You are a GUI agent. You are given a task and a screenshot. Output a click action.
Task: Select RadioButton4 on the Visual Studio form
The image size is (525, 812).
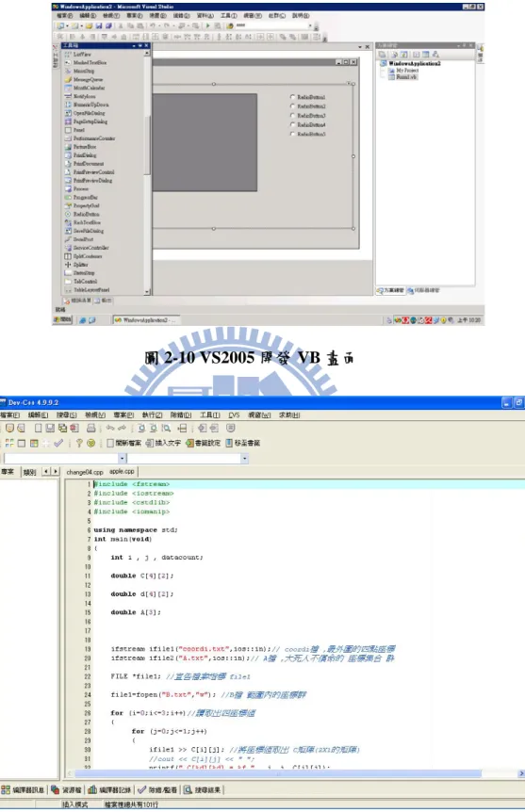point(308,124)
